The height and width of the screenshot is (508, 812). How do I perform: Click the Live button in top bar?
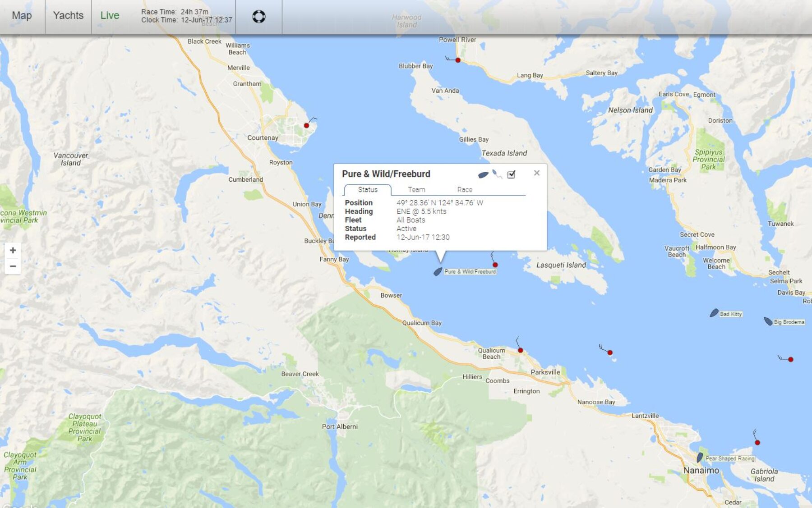pos(110,16)
